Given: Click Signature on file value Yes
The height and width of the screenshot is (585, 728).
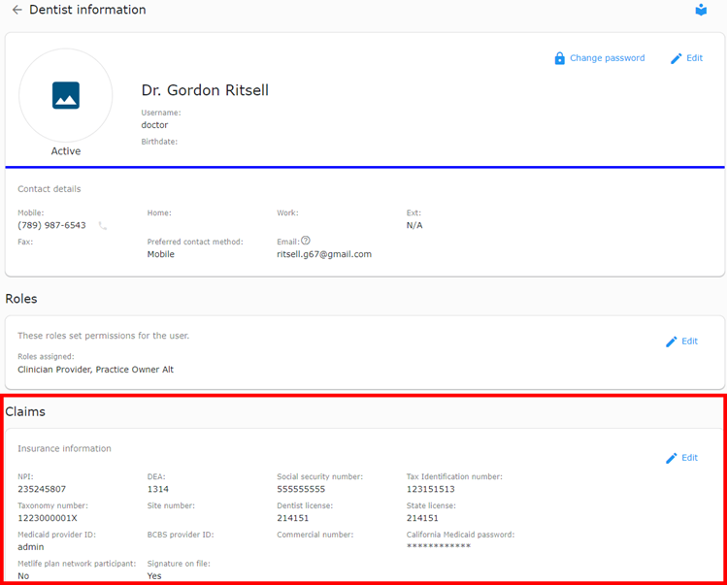Looking at the screenshot, I should [154, 575].
